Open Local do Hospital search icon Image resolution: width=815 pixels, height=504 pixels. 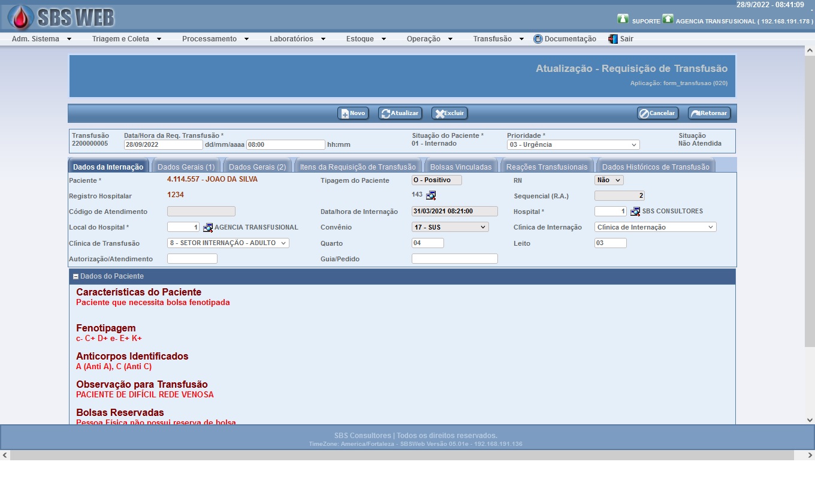click(208, 228)
